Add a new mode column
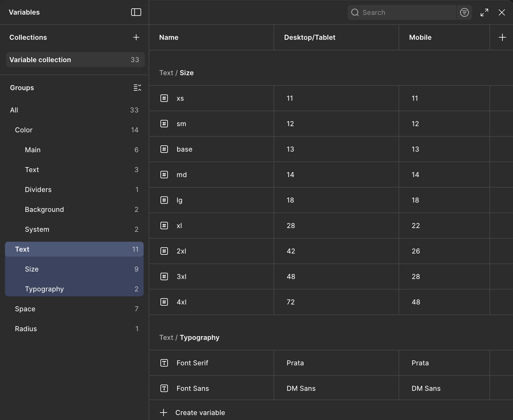The height and width of the screenshot is (420, 513). (x=502, y=37)
